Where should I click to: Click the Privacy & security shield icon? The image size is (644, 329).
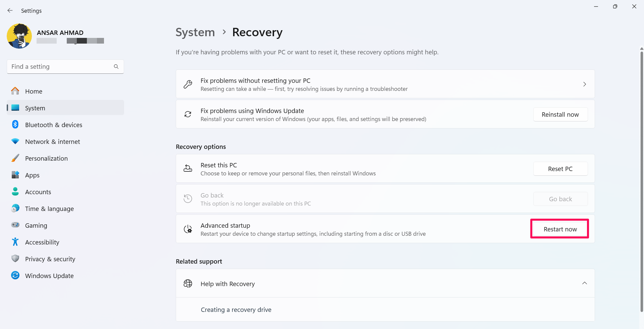click(15, 259)
